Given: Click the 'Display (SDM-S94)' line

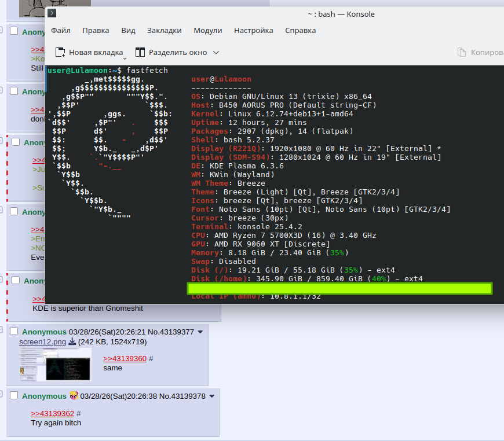Looking at the screenshot, I should click(316, 157).
